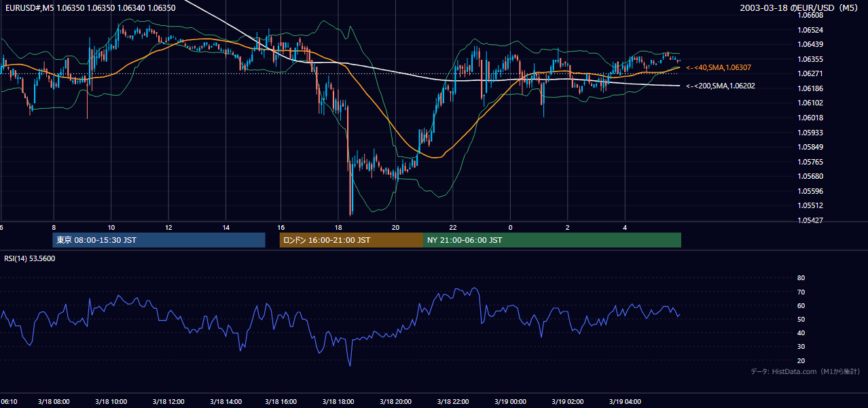Image resolution: width=868 pixels, height=408 pixels.
Task: Click hour tick 14 under the price chart
Action: (225, 228)
